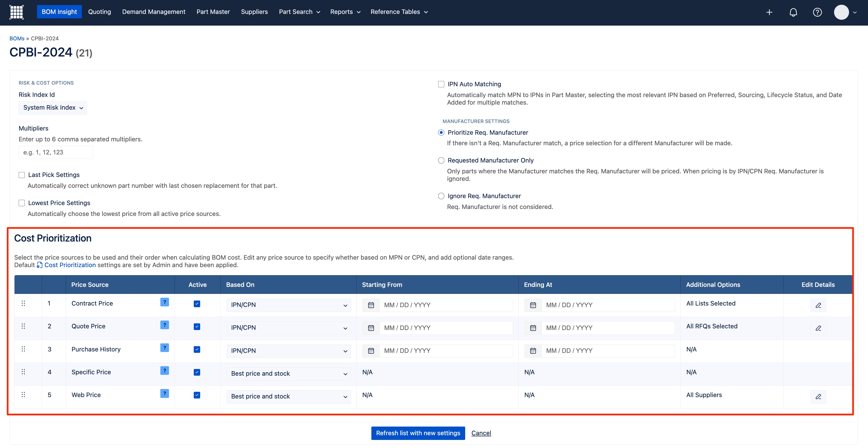Show help tooltip for Purchase History
The height and width of the screenshot is (448, 868).
[x=165, y=348]
